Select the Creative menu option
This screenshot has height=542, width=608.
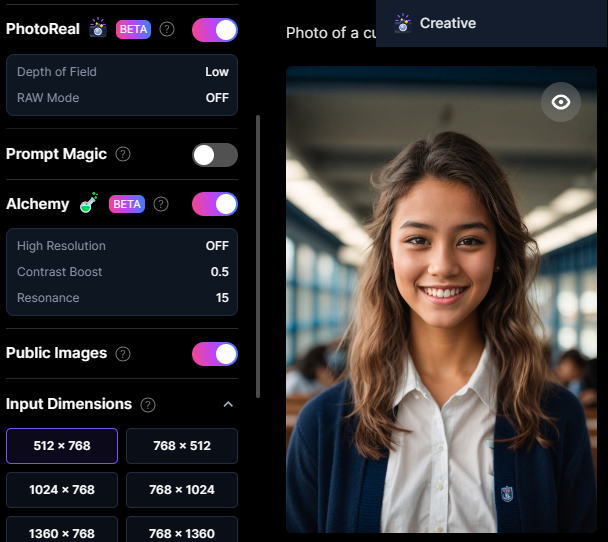coord(447,23)
